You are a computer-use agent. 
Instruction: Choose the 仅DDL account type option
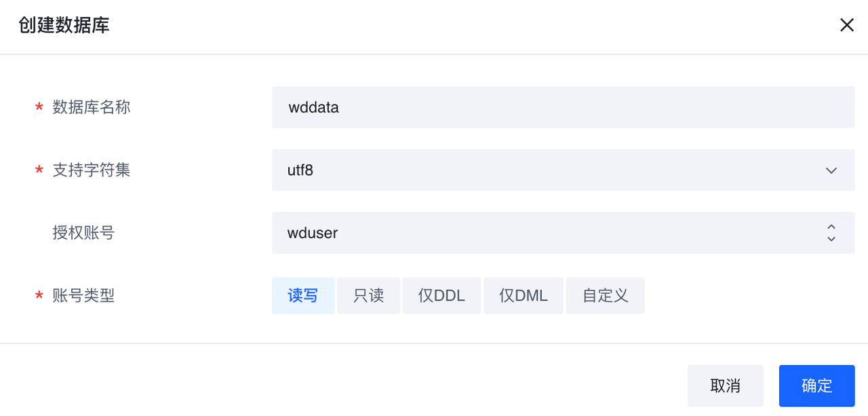[441, 296]
